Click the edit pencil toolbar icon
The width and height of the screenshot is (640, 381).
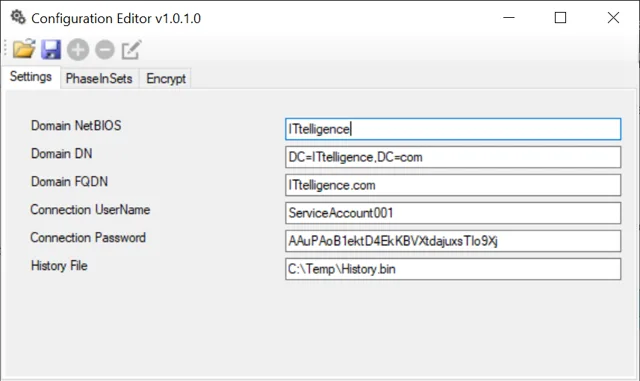[x=131, y=50]
